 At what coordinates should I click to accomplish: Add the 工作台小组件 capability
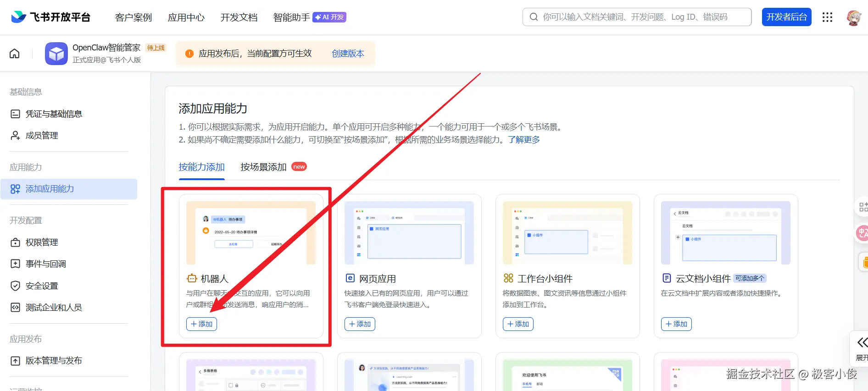518,324
